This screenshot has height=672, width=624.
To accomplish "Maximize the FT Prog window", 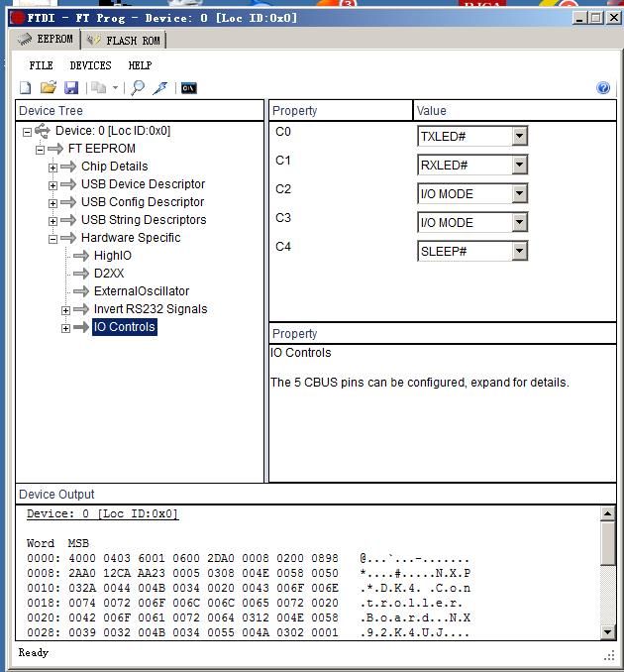I will [x=595, y=18].
